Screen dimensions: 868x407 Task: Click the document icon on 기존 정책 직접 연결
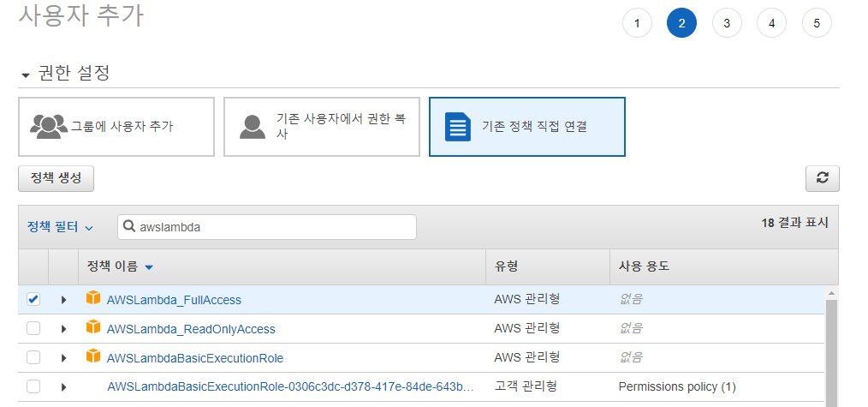click(x=458, y=127)
